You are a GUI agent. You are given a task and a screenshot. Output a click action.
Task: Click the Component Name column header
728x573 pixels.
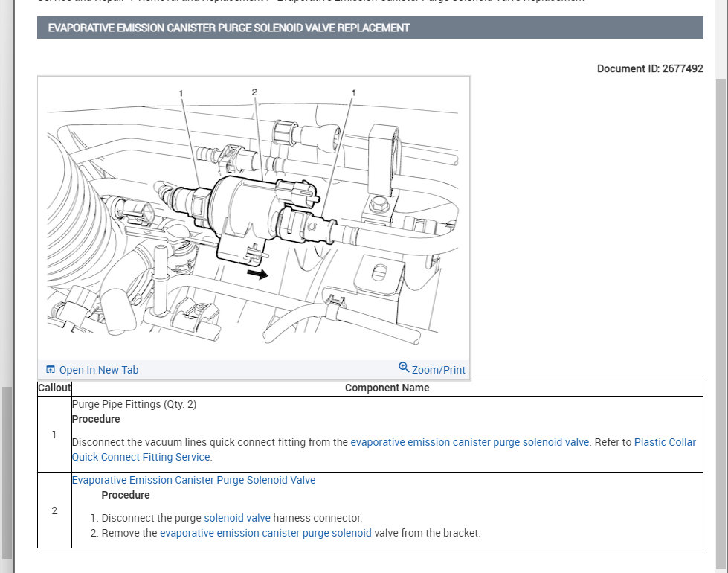(x=387, y=388)
